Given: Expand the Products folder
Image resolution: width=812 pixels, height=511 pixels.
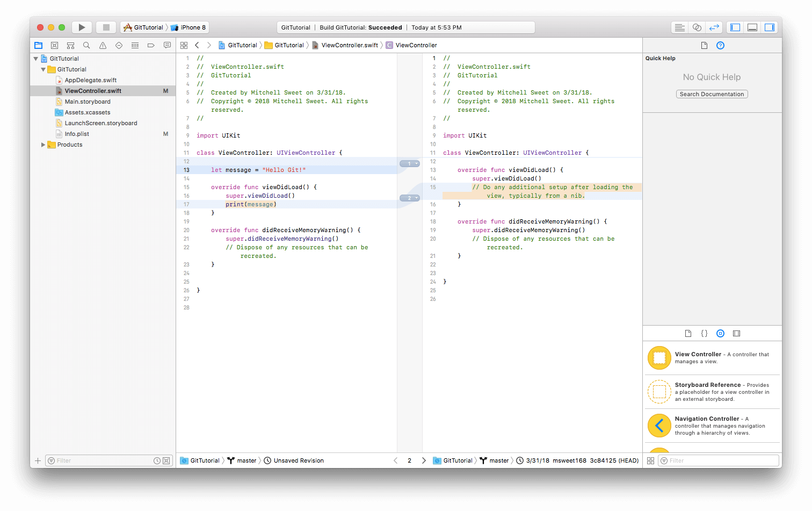Looking at the screenshot, I should [x=43, y=145].
